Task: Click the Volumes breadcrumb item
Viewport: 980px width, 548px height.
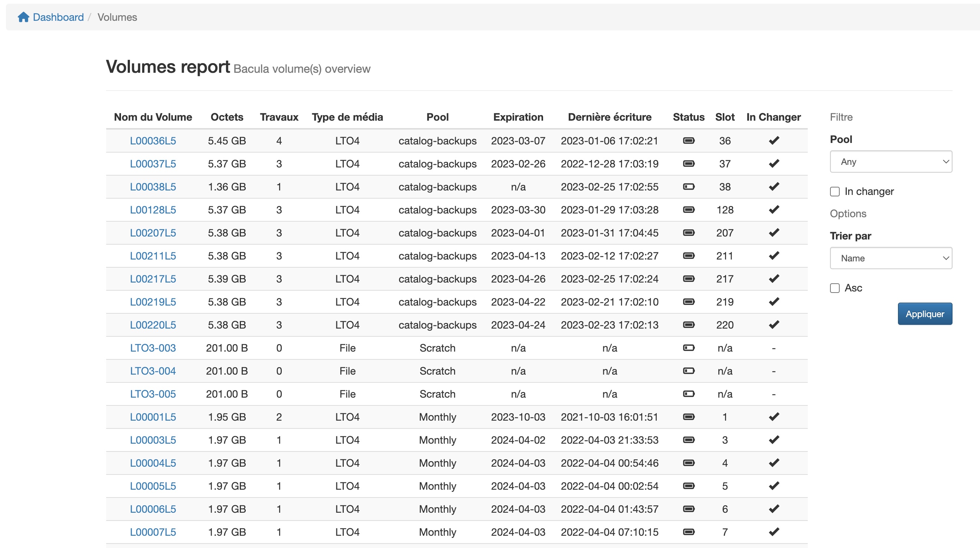Action: [x=117, y=17]
